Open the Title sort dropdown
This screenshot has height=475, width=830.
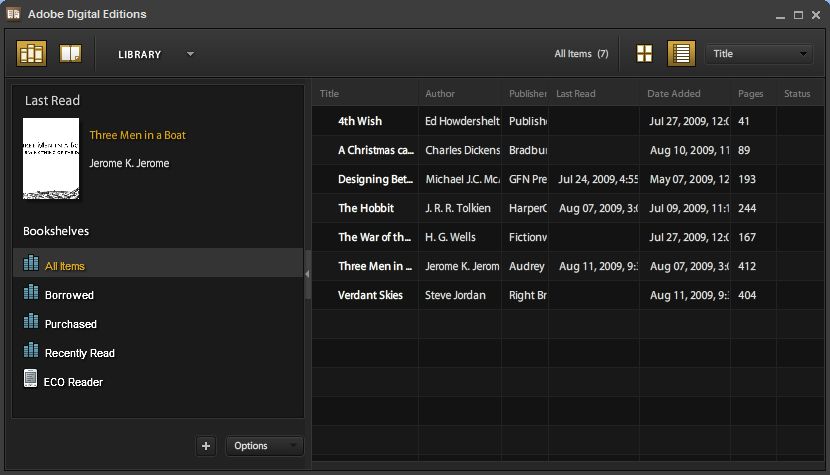(x=759, y=54)
